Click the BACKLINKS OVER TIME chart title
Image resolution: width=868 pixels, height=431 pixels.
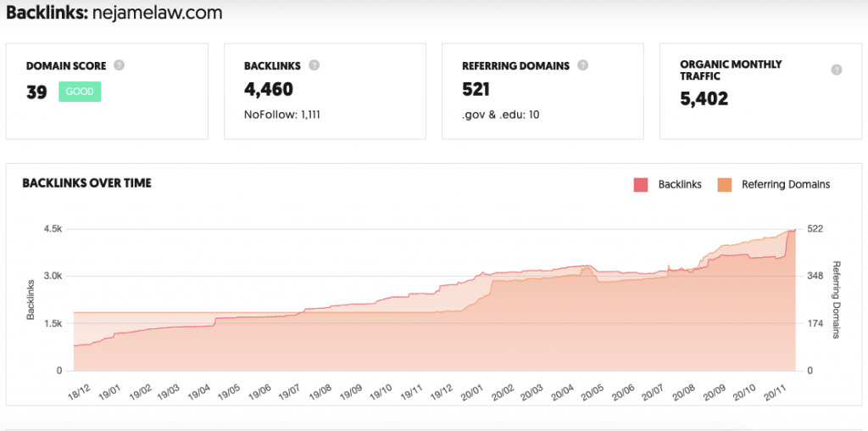pyautogui.click(x=87, y=183)
